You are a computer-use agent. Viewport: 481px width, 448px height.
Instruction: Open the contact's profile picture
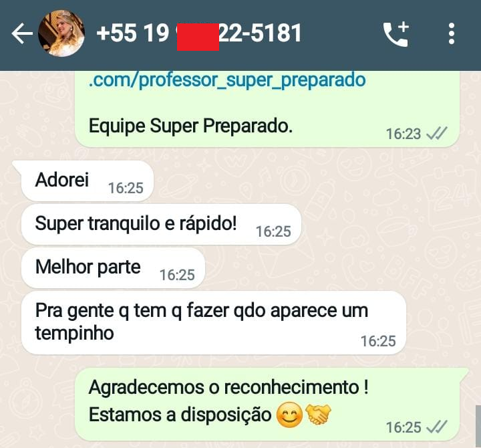[x=61, y=33]
